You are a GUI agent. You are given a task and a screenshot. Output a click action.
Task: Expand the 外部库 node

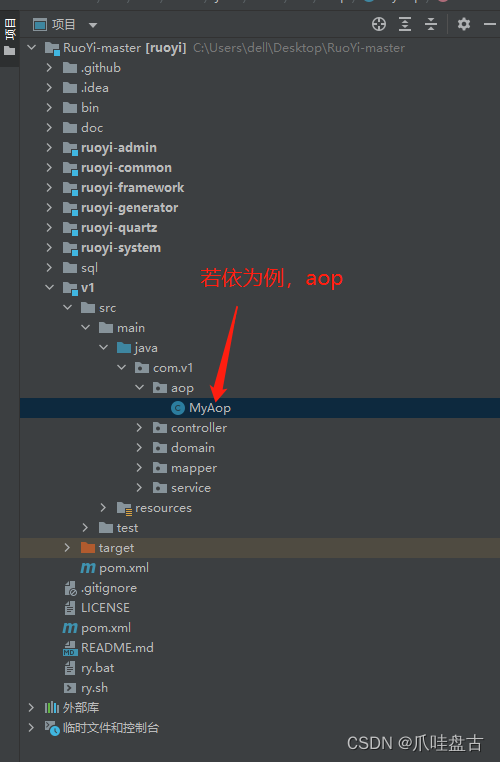point(31,708)
